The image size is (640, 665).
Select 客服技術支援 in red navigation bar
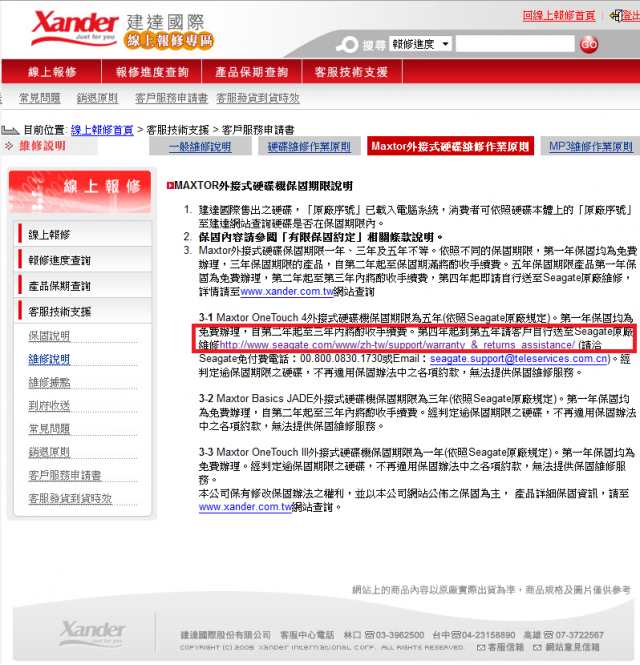(351, 72)
